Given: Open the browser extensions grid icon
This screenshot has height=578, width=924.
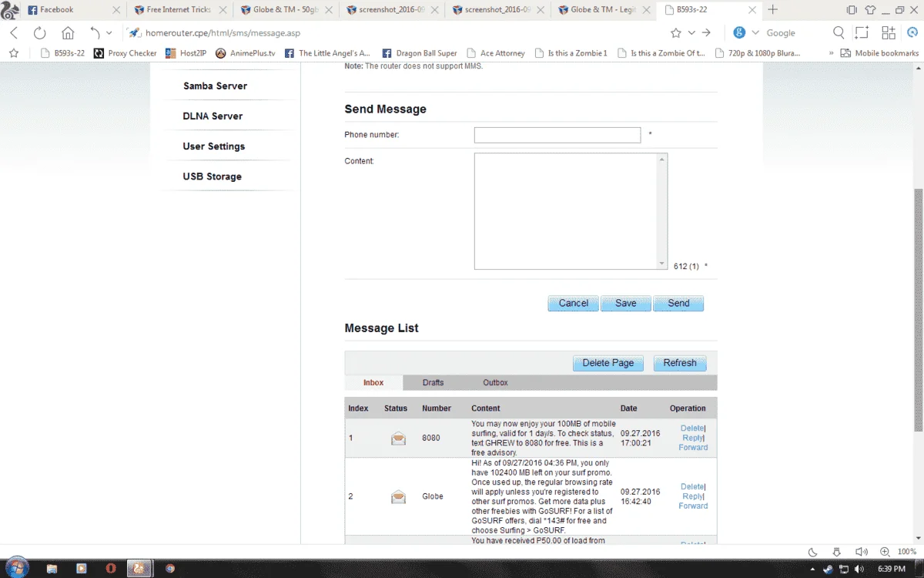Looking at the screenshot, I should pos(889,33).
